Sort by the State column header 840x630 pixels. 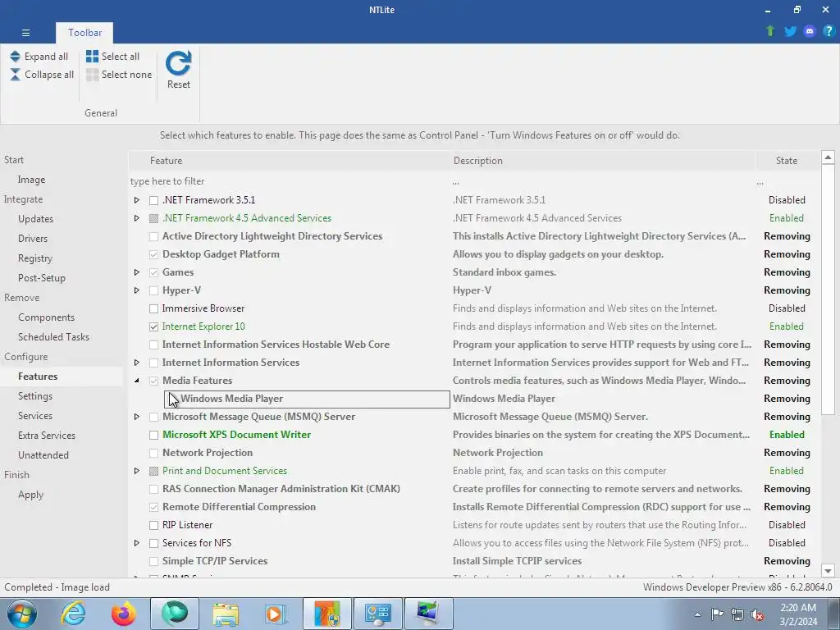[x=787, y=161]
